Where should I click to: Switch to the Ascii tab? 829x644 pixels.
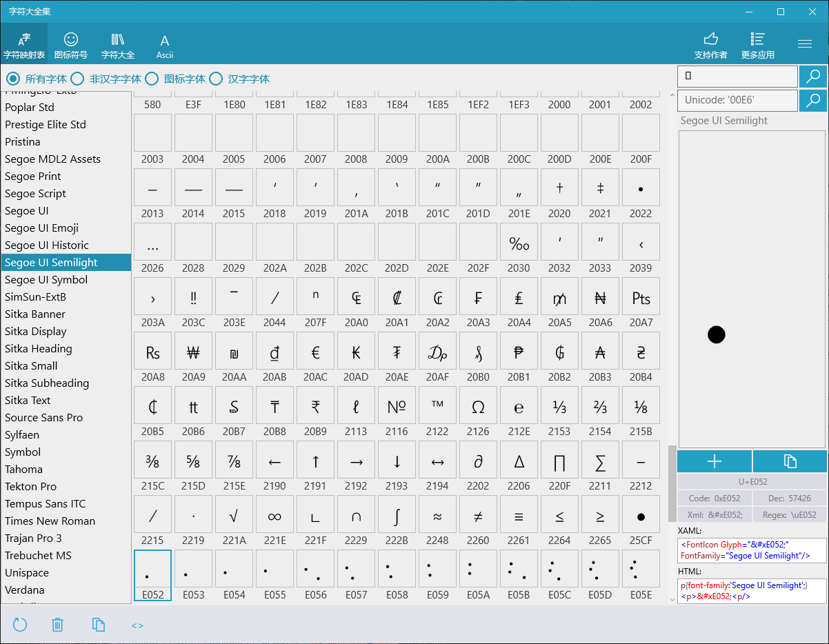pos(164,46)
